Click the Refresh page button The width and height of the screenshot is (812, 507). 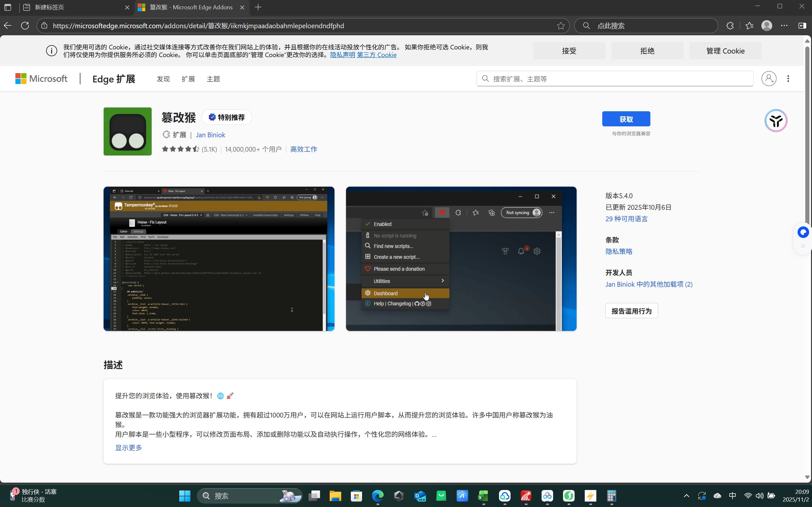pyautogui.click(x=25, y=26)
